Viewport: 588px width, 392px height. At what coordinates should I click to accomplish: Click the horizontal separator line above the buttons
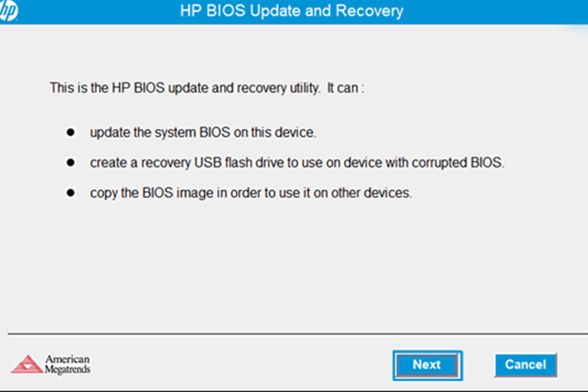(294, 334)
